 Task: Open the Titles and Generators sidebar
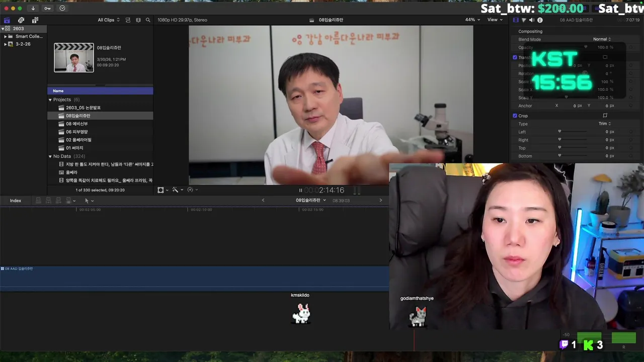[x=35, y=20]
